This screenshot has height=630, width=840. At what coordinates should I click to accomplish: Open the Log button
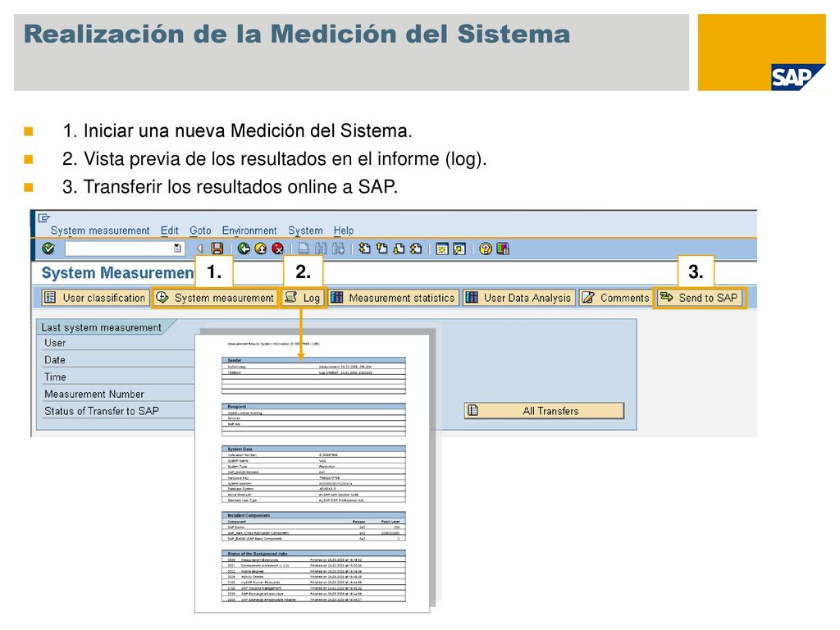[303, 297]
